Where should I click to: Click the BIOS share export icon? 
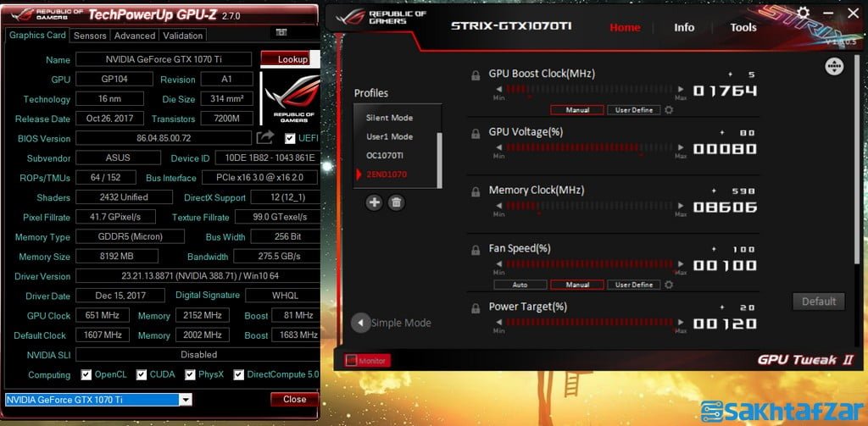(265, 137)
